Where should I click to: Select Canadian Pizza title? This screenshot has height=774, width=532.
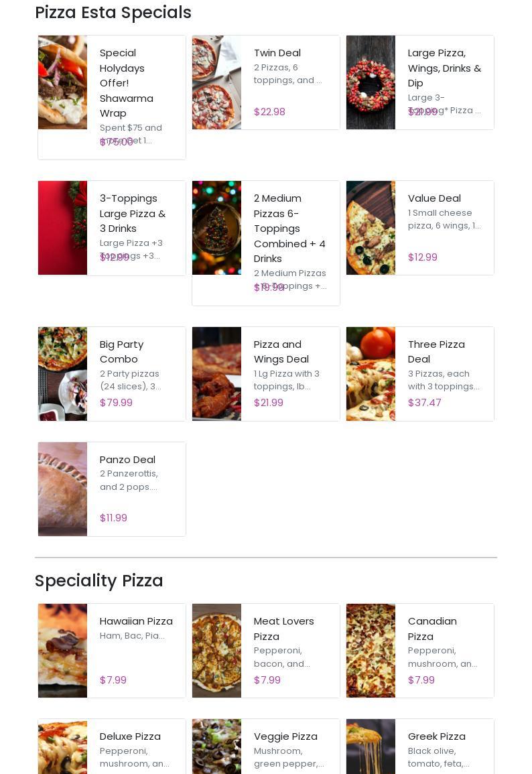pyautogui.click(x=432, y=629)
